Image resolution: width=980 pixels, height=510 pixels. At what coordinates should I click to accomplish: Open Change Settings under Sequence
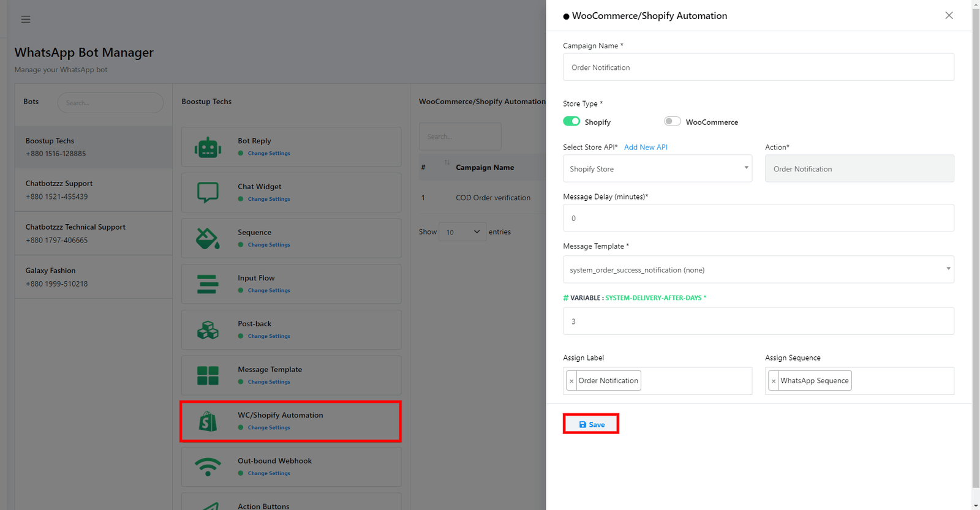tap(269, 245)
